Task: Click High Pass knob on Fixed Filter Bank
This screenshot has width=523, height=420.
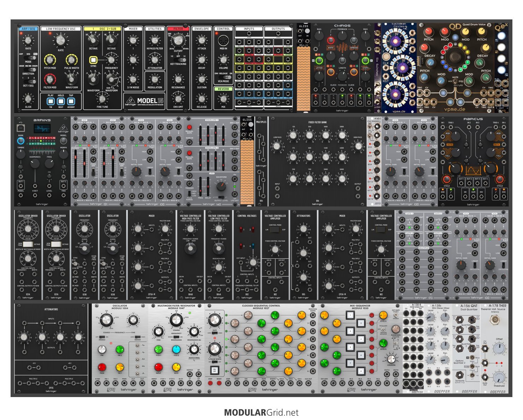Action: pos(358,146)
